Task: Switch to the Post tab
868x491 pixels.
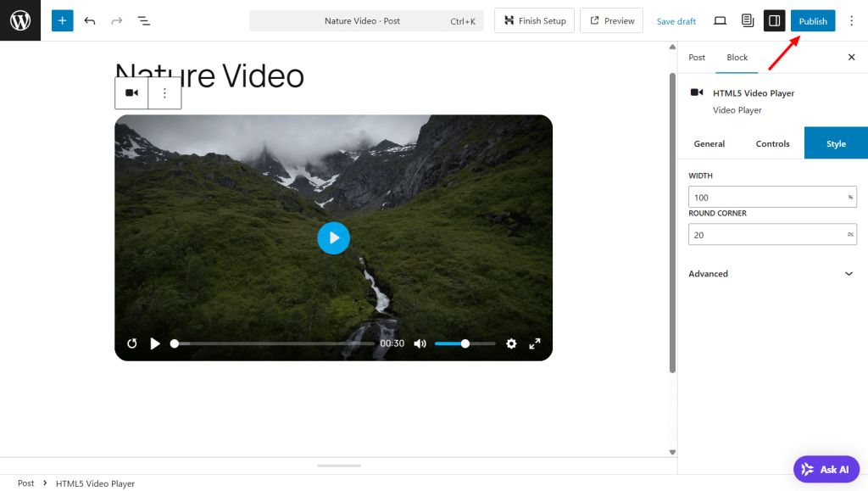Action: 697,58
